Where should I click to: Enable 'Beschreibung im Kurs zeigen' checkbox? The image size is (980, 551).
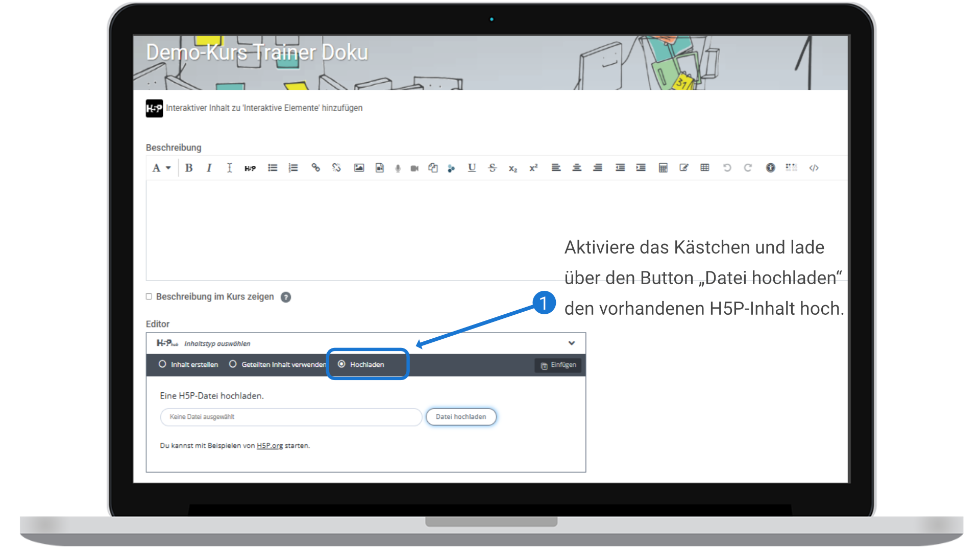[149, 296]
